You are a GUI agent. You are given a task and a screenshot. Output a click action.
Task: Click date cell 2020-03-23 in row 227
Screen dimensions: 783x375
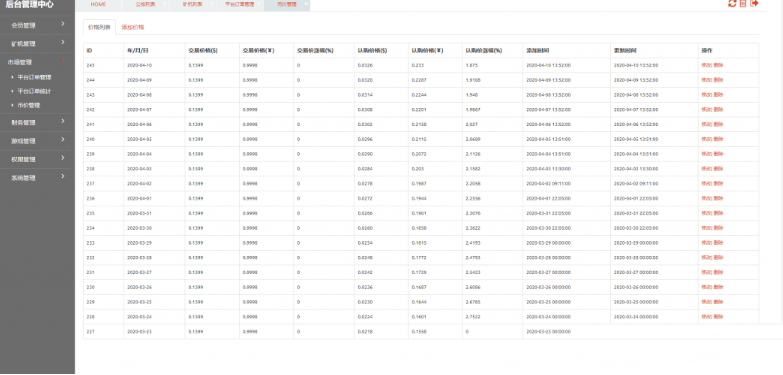coord(139,332)
